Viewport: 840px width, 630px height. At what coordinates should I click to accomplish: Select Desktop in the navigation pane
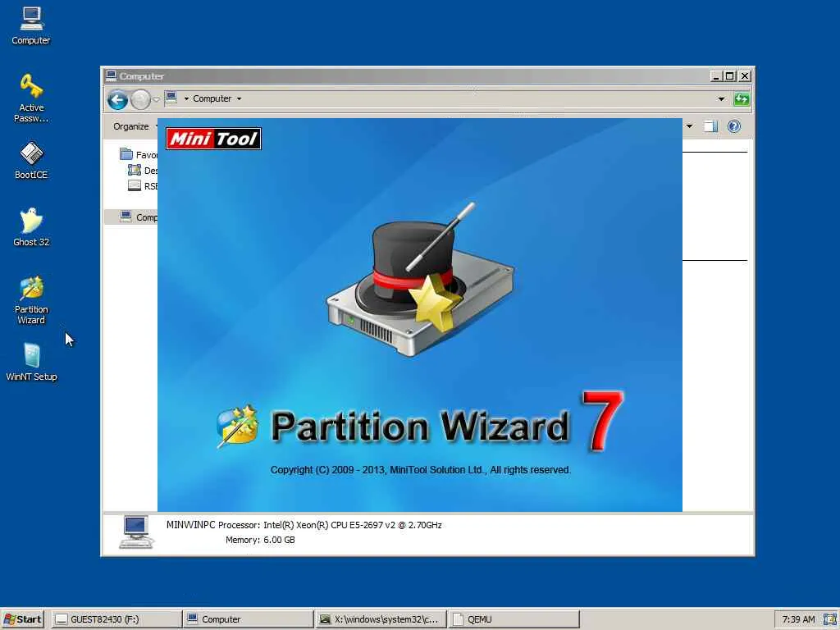click(143, 171)
